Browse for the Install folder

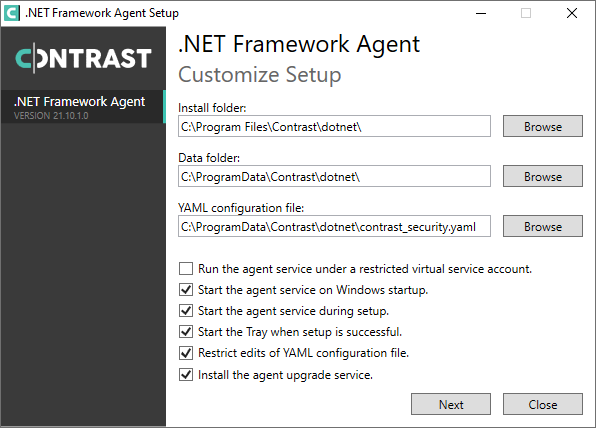543,126
